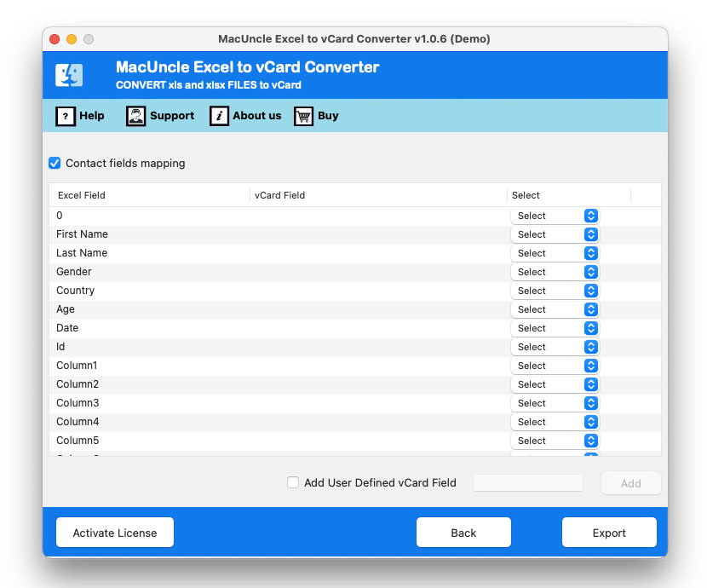The height and width of the screenshot is (588, 707).
Task: Select the Column2 row text
Action: [78, 384]
